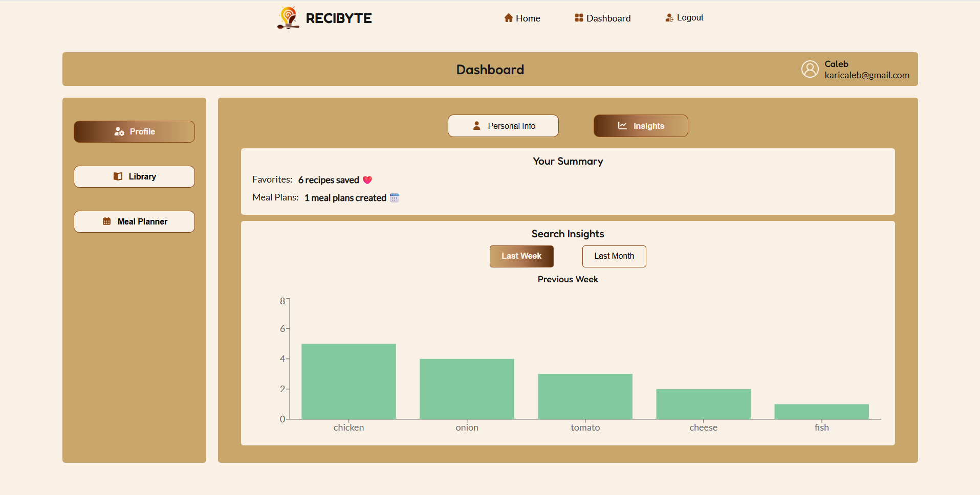
Task: Click the gear-person icon on Profile button
Action: pyautogui.click(x=119, y=131)
